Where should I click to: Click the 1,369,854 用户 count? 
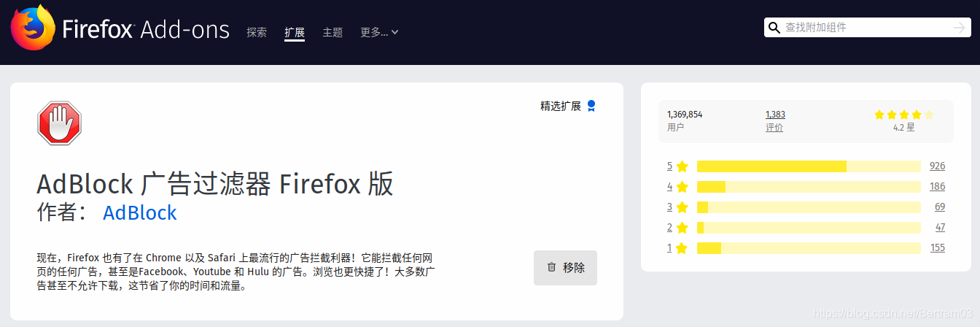[x=685, y=120]
